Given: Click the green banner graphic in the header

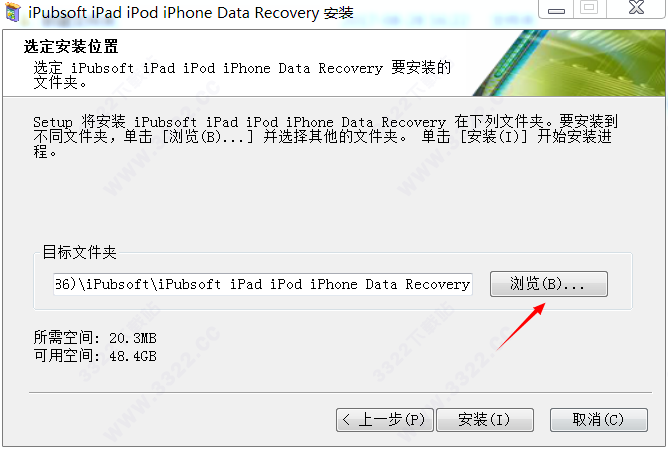Looking at the screenshot, I should pos(570,63).
